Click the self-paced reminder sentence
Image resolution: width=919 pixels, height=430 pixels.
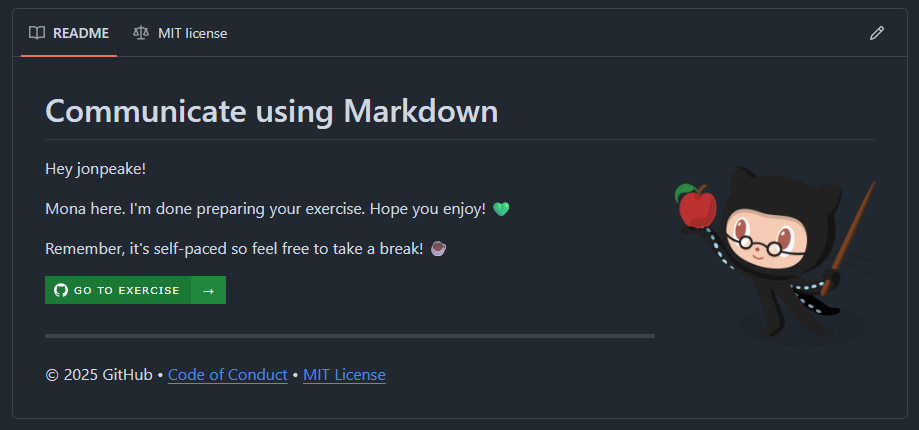click(x=234, y=248)
